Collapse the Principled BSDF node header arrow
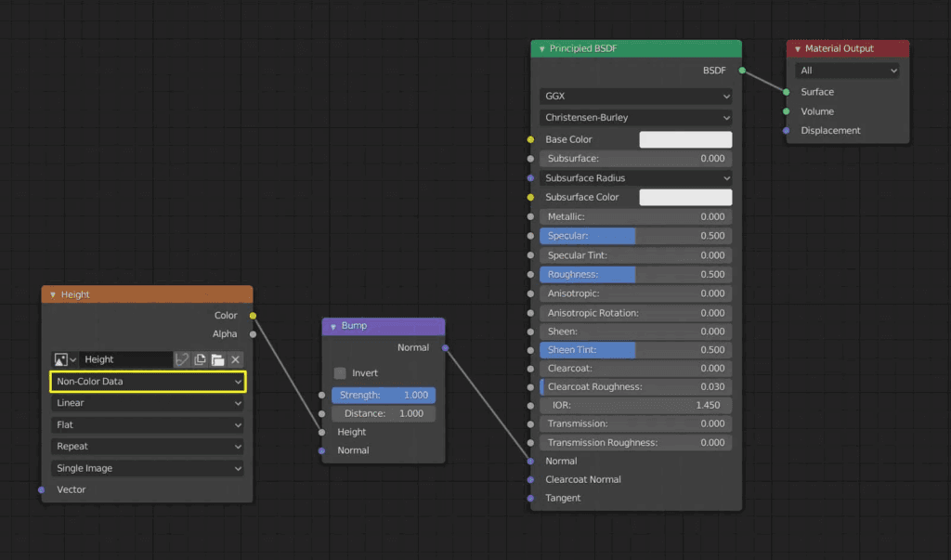This screenshot has width=951, height=560. click(541, 49)
